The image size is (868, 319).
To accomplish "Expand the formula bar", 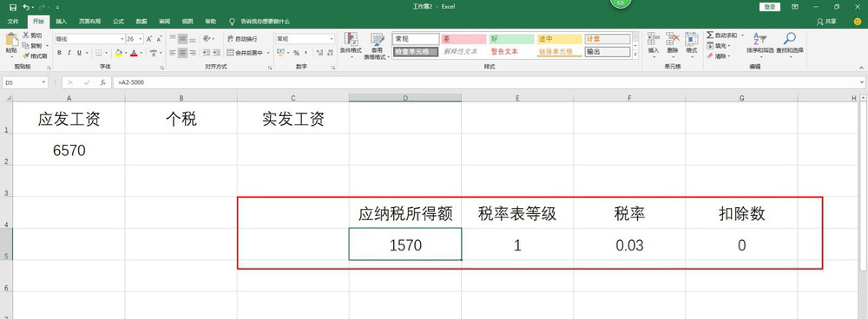I will click(862, 82).
